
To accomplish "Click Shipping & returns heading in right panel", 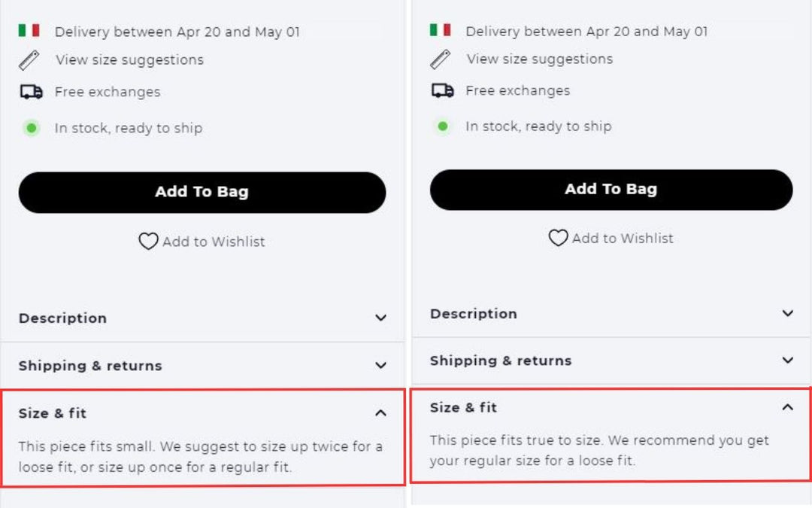I will click(500, 360).
